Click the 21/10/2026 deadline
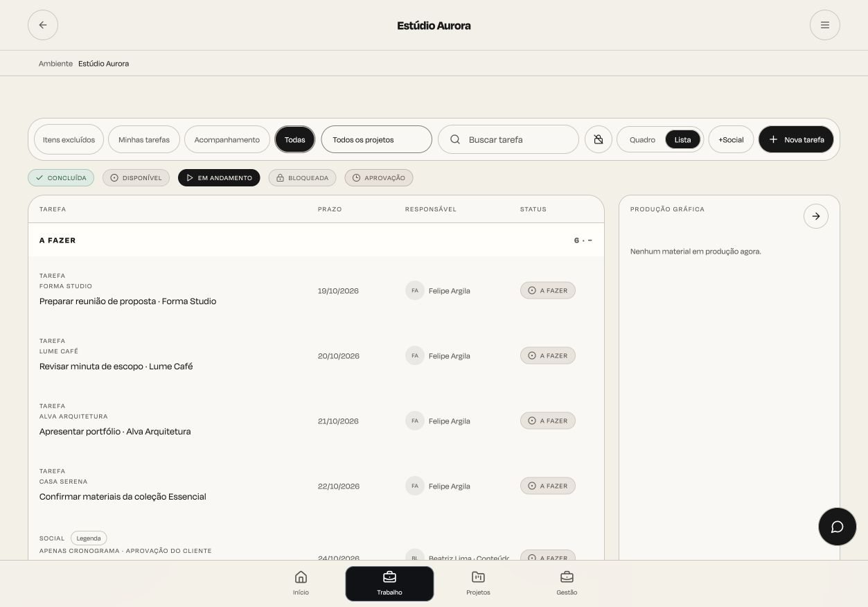Screen dimensions: 868x607 click(338, 421)
